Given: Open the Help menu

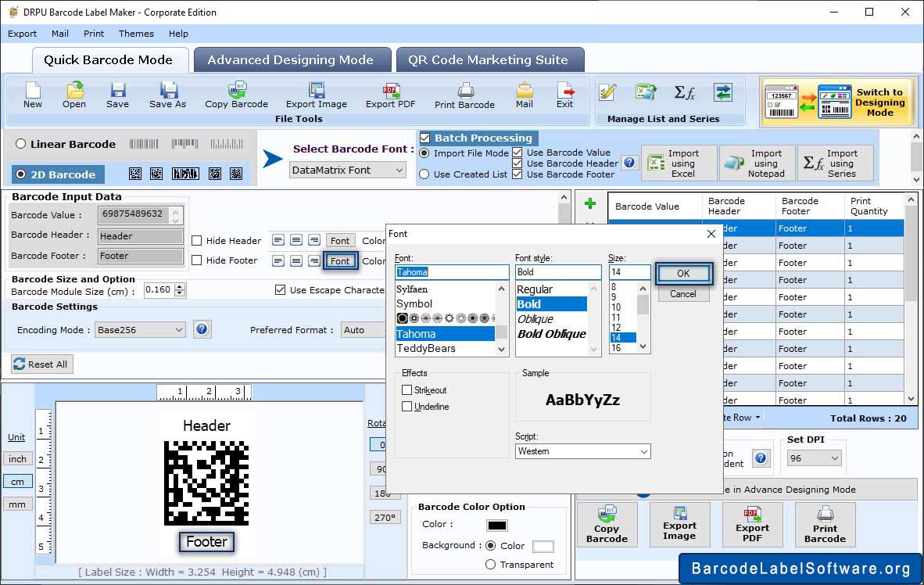Looking at the screenshot, I should click(178, 34).
